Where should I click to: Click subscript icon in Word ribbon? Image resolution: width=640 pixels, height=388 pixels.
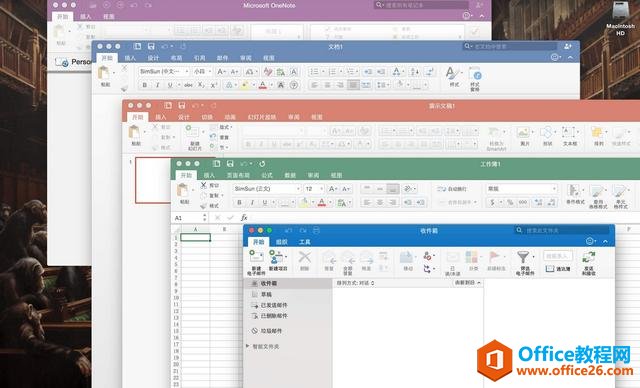pos(201,85)
